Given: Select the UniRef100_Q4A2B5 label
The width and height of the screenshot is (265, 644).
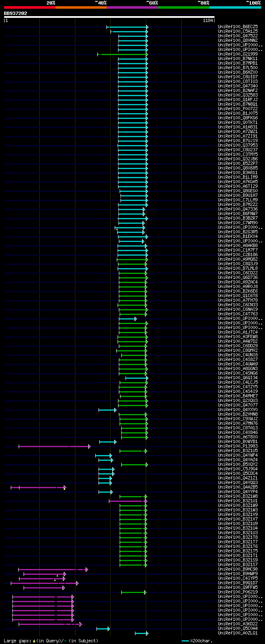Looking at the screenshot, I should click(237, 487).
